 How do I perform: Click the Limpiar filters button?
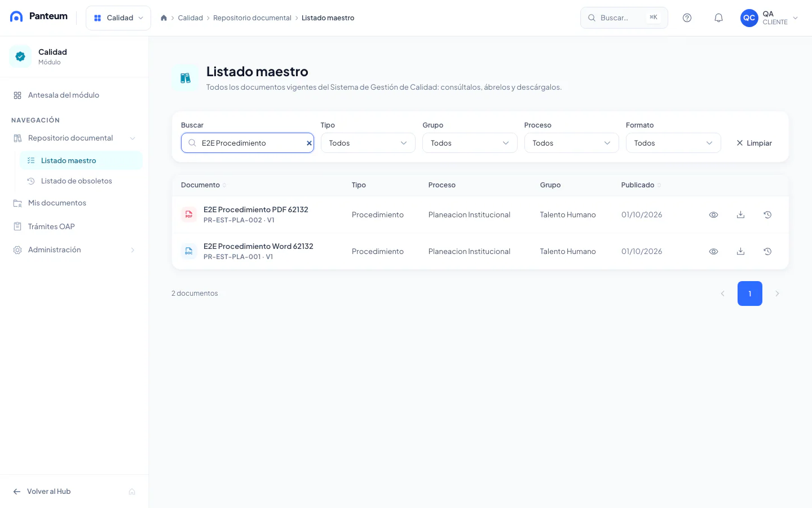point(754,143)
